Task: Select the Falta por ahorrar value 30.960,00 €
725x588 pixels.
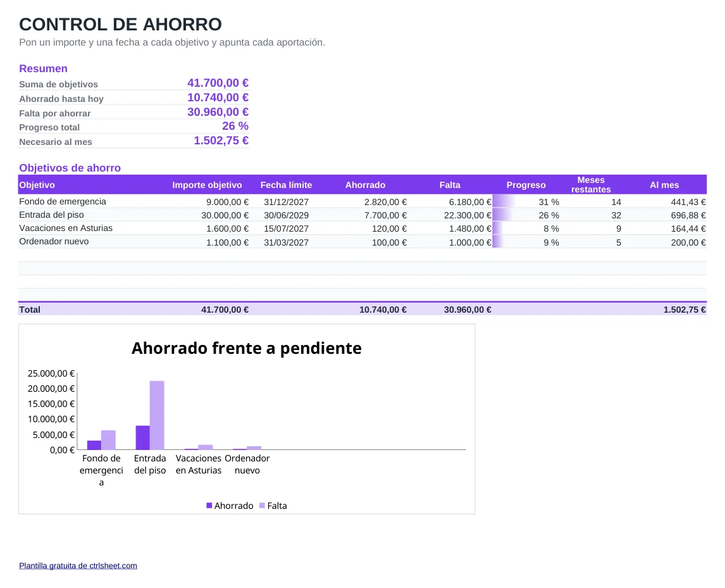Action: coord(218,112)
